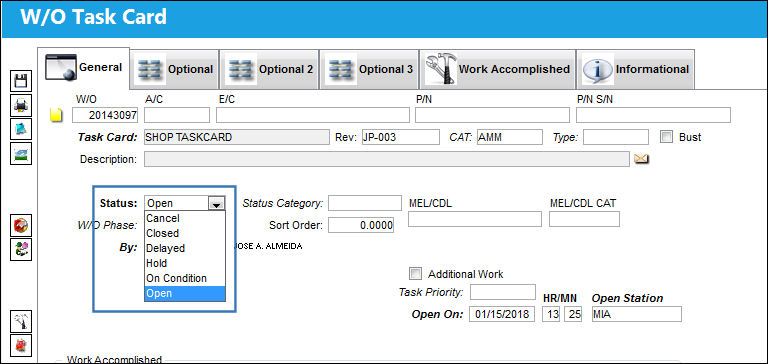Image resolution: width=768 pixels, height=364 pixels.
Task: Select Closed in Status list
Action: tap(185, 234)
